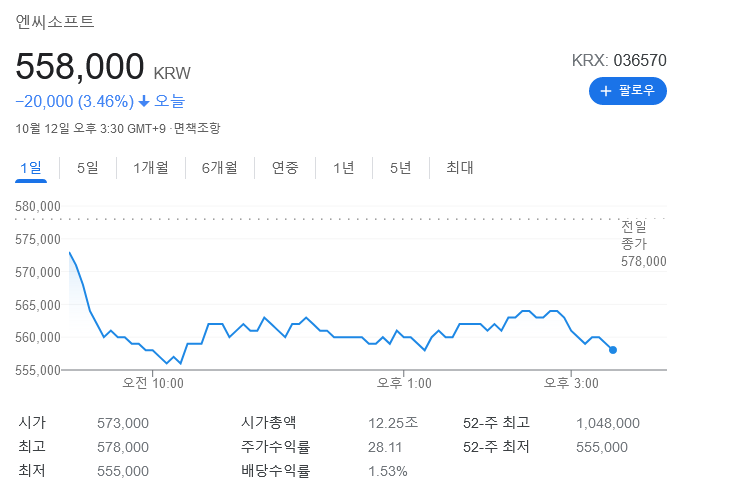Click the 558,000 current price
The image size is (732, 502).
click(80, 67)
